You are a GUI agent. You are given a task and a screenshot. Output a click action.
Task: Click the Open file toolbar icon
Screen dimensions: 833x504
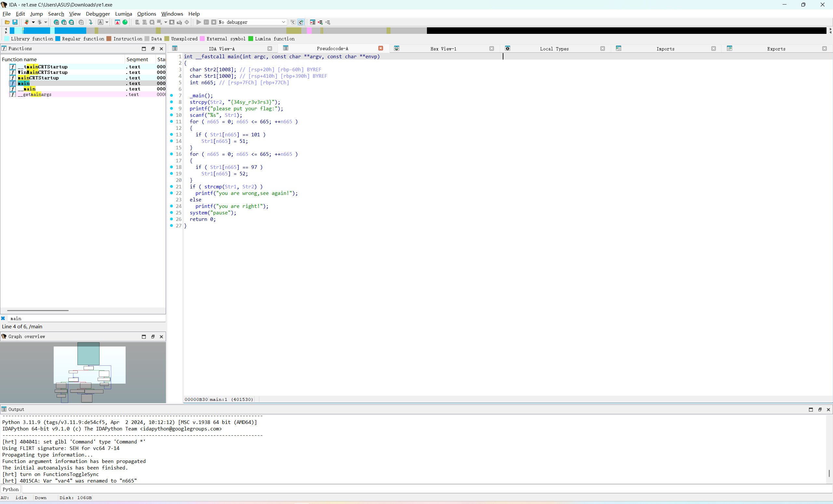(7, 22)
